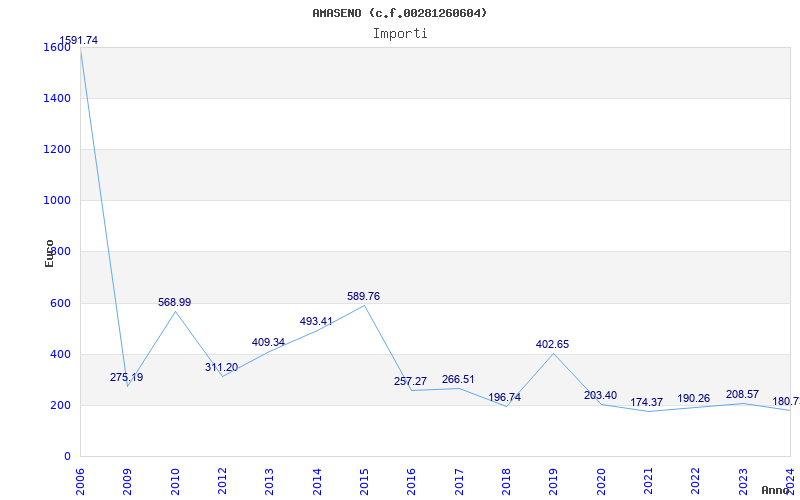Click the 2017 year label

click(x=459, y=482)
